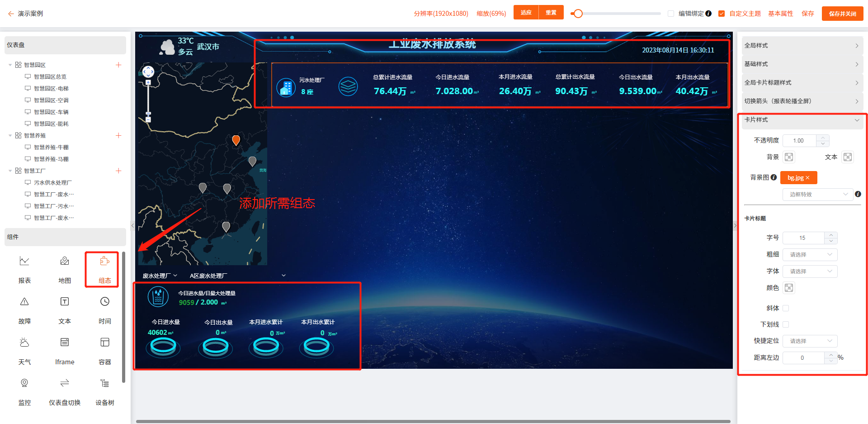Image resolution: width=868 pixels, height=424 pixels.
Task: Expand 切换箭头（报表轮播全屏）section
Action: point(802,101)
